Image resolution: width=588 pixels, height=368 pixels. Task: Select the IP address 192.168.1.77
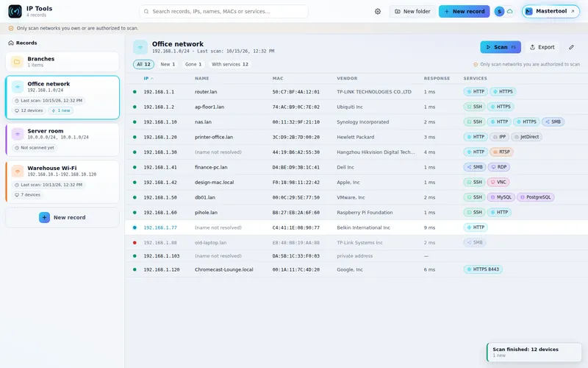[x=160, y=227]
